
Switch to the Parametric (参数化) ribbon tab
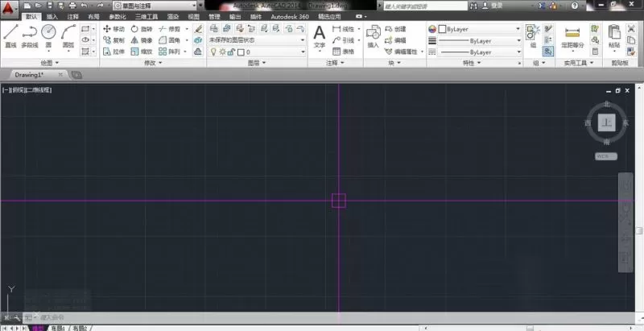[x=118, y=17]
